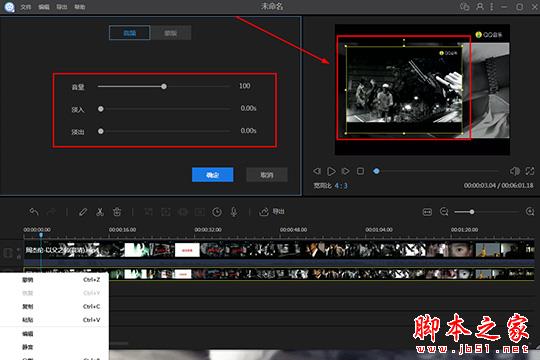540x360 pixels.
Task: Click the preview time readout 00:00:03.04
Action: tap(480, 185)
